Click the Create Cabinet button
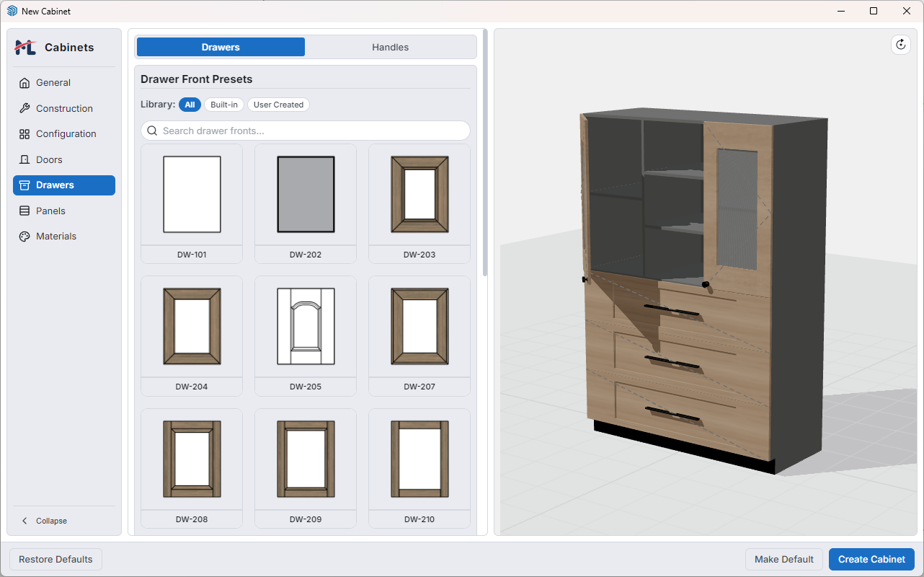Viewport: 924px width, 577px height. pyautogui.click(x=871, y=559)
